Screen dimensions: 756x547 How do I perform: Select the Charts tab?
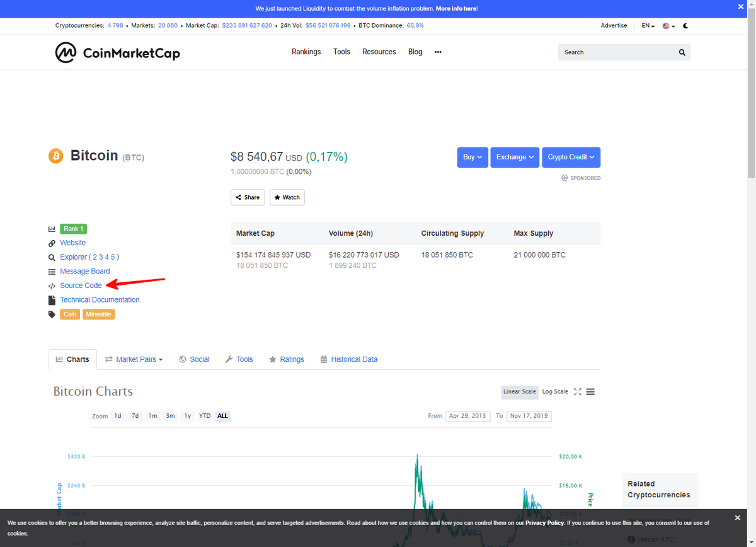(72, 359)
